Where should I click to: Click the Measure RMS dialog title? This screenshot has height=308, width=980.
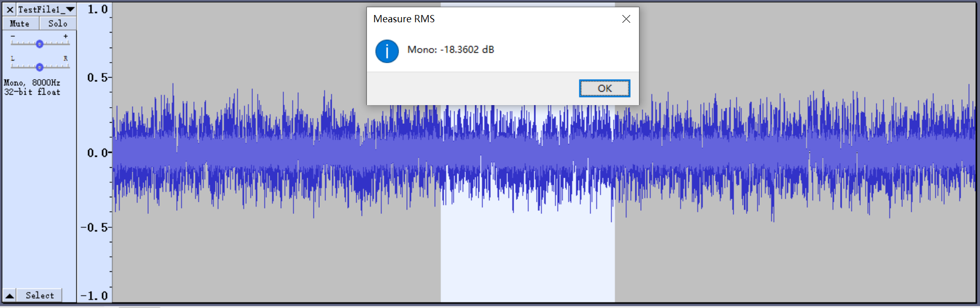pos(404,19)
